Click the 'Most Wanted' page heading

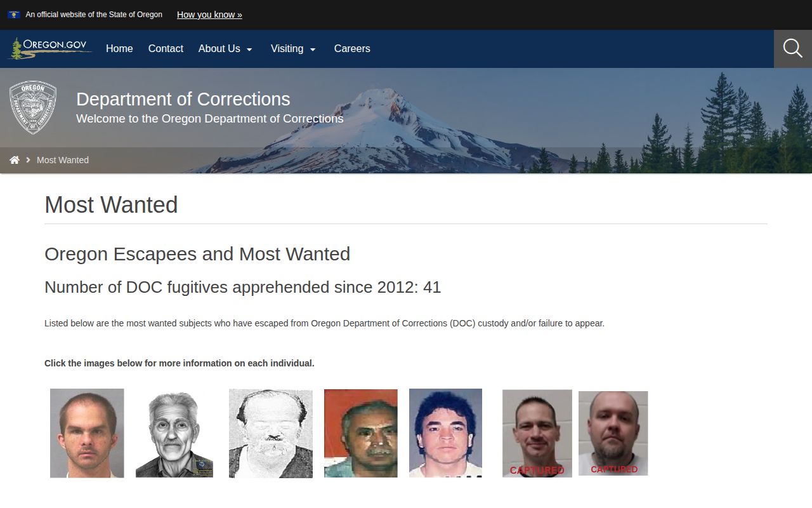111,205
